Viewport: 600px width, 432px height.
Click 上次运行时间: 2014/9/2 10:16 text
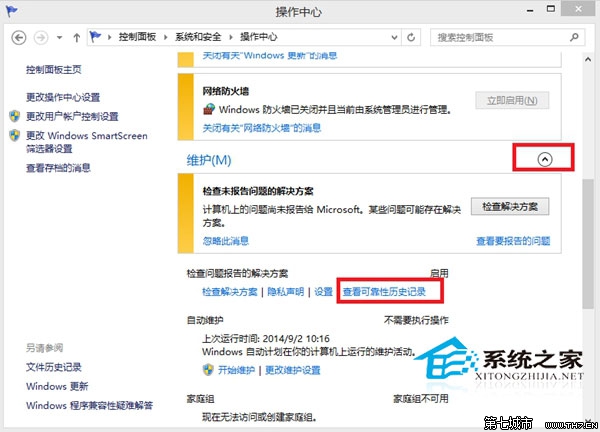[266, 339]
